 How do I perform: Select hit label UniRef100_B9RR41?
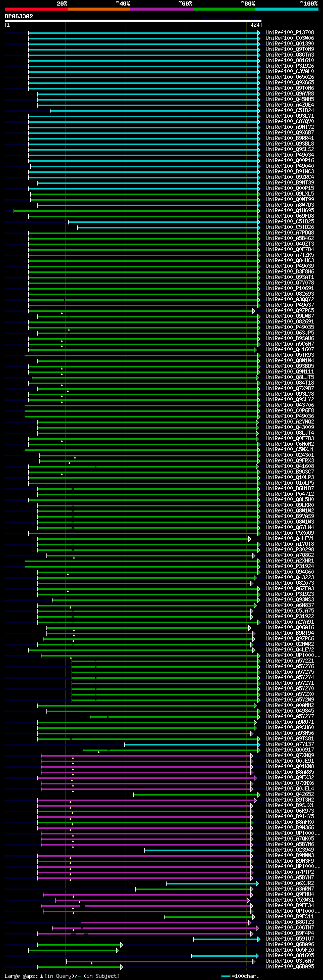tap(290, 138)
